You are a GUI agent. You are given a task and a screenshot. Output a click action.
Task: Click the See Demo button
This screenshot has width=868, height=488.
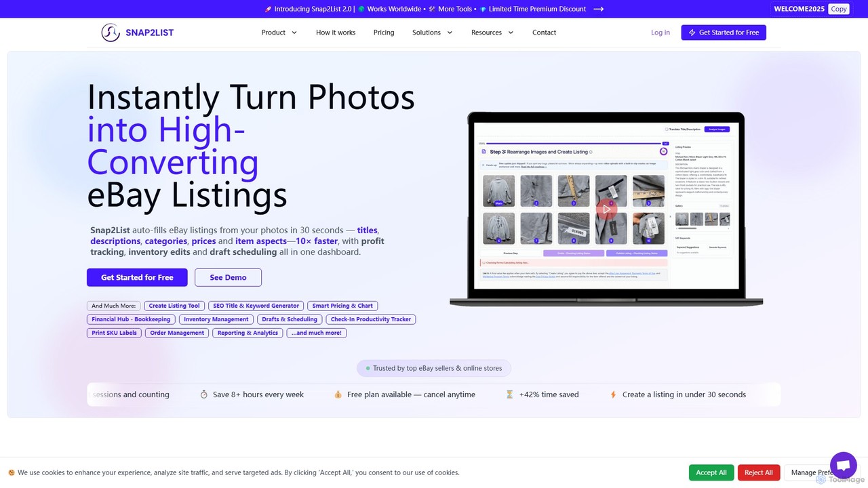point(228,277)
